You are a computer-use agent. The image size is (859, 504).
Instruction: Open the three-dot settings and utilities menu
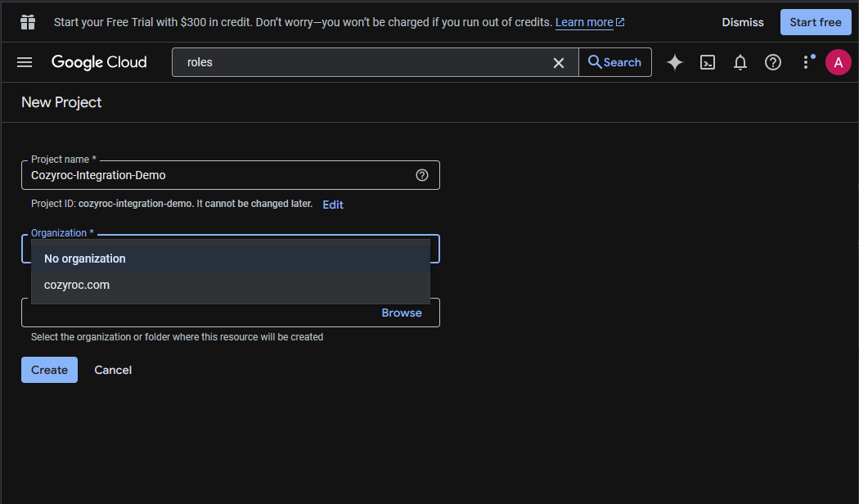(807, 62)
